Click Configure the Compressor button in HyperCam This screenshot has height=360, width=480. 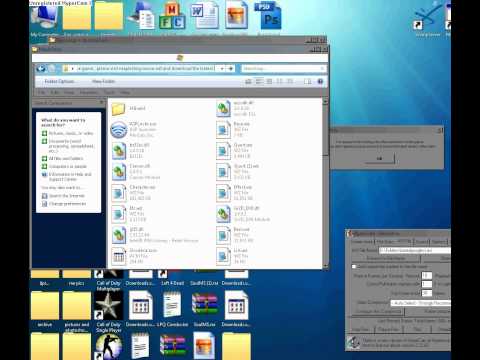click(378, 312)
